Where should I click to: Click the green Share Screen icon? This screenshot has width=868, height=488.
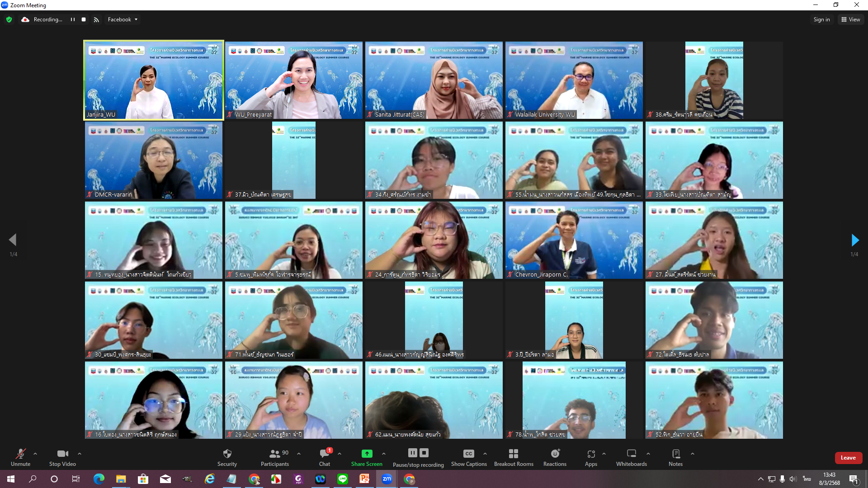coord(367,454)
